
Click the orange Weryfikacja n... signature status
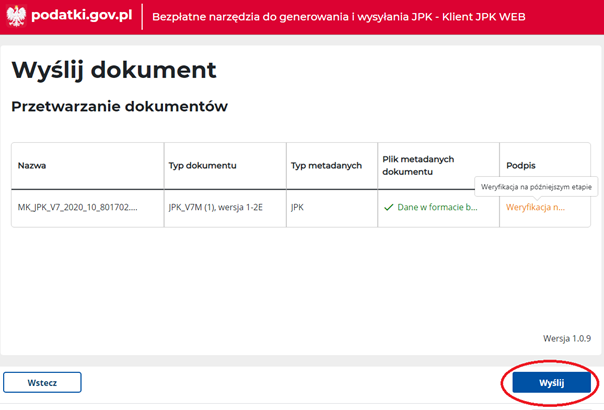pos(535,207)
